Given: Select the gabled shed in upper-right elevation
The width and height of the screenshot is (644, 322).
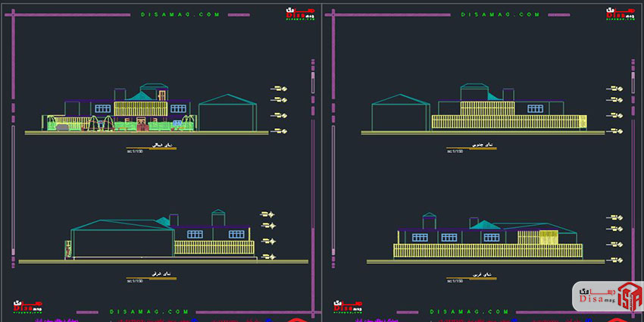Looking at the screenshot, I should (x=402, y=114).
